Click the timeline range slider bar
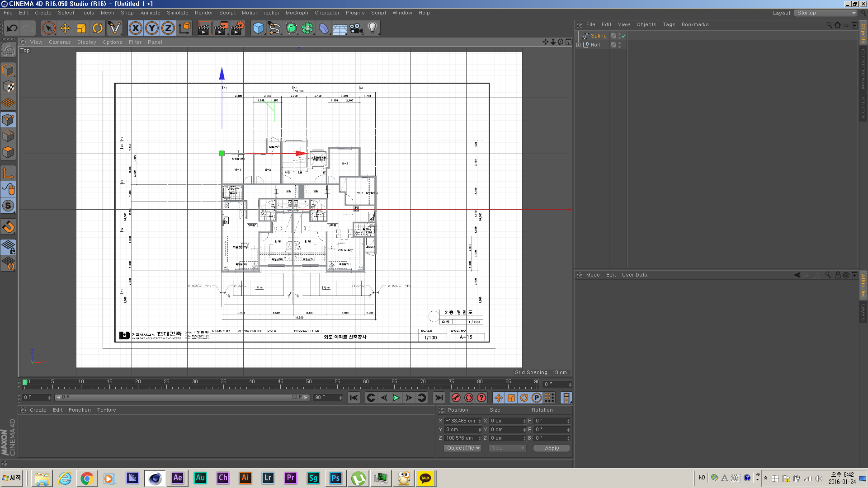868x488 pixels. (182, 397)
